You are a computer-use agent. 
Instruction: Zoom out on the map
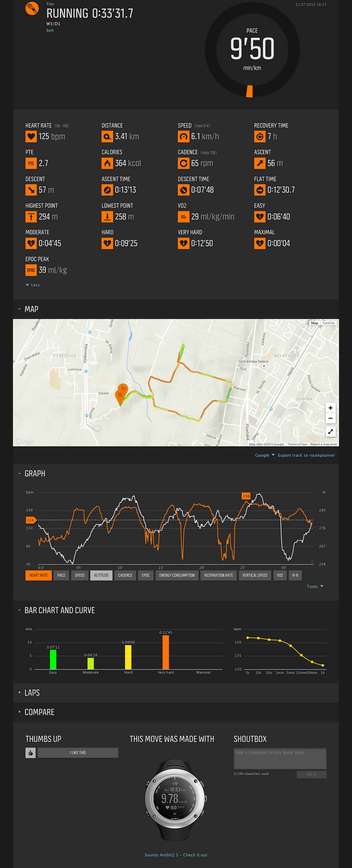(331, 419)
